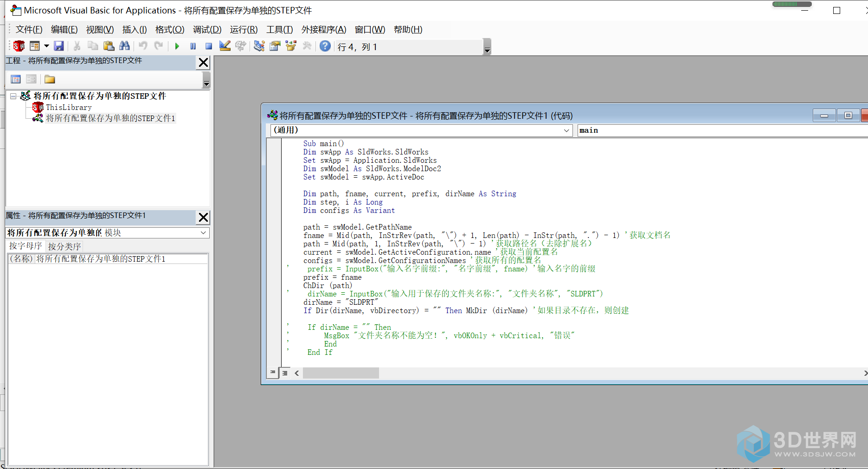The height and width of the screenshot is (469, 868).
Task: Open the Object Browser toolbar icon
Action: point(291,46)
